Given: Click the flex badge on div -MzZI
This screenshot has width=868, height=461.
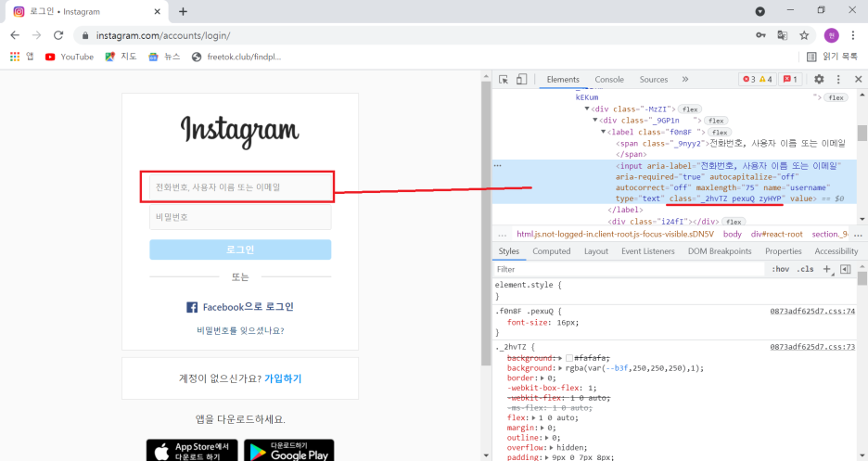Looking at the screenshot, I should 690,109.
